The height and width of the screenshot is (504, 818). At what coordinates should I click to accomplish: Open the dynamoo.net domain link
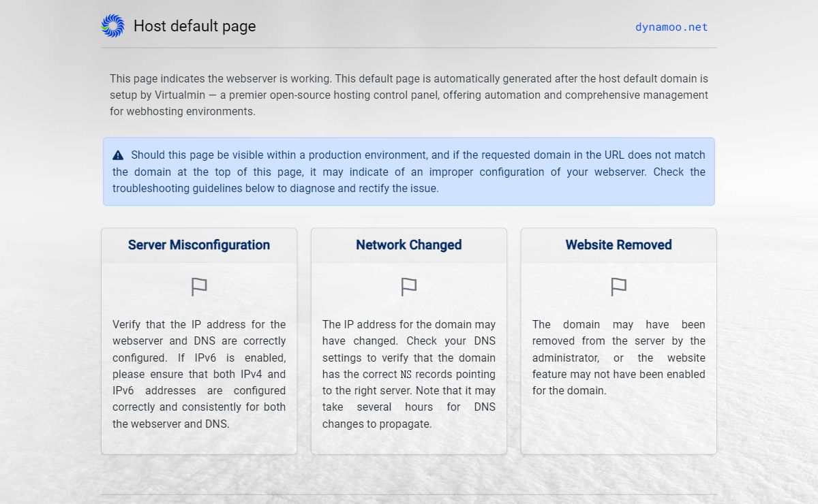pos(671,27)
